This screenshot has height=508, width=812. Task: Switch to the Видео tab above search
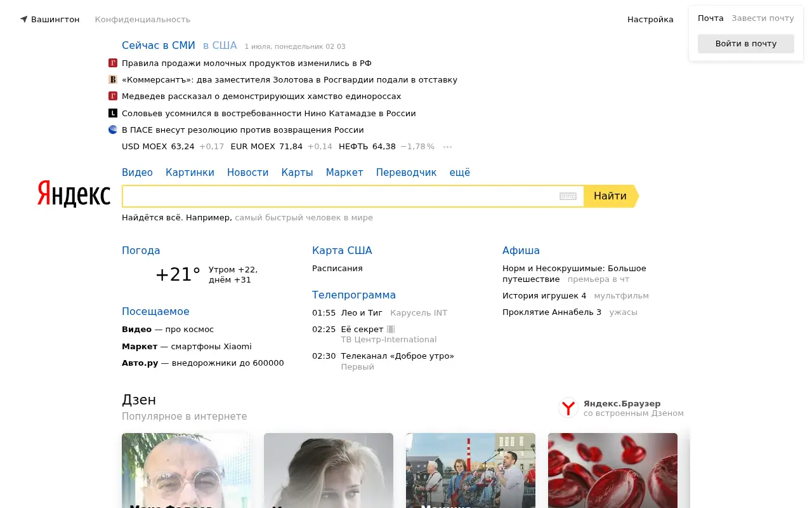137,172
